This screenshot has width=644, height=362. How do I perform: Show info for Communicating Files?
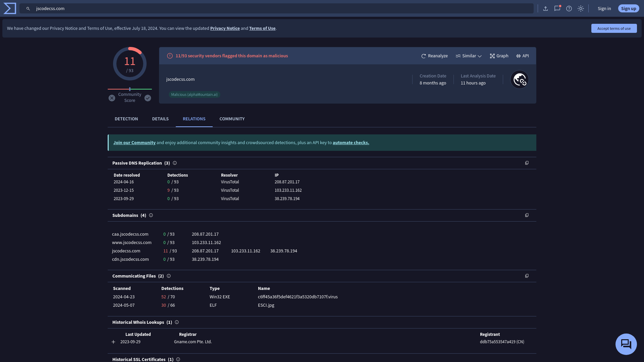[x=169, y=276]
